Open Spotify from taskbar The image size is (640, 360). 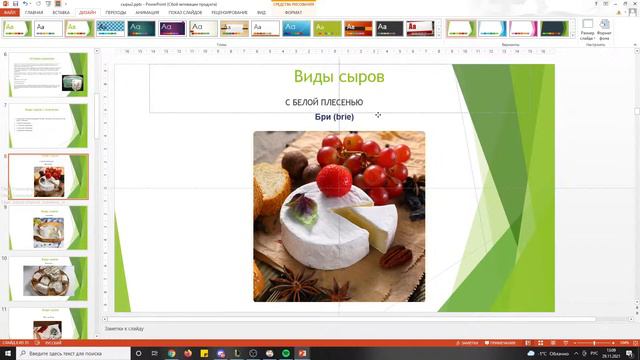pos(286,353)
